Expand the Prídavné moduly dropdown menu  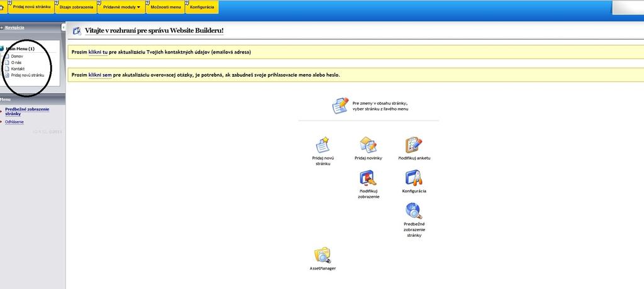click(121, 7)
